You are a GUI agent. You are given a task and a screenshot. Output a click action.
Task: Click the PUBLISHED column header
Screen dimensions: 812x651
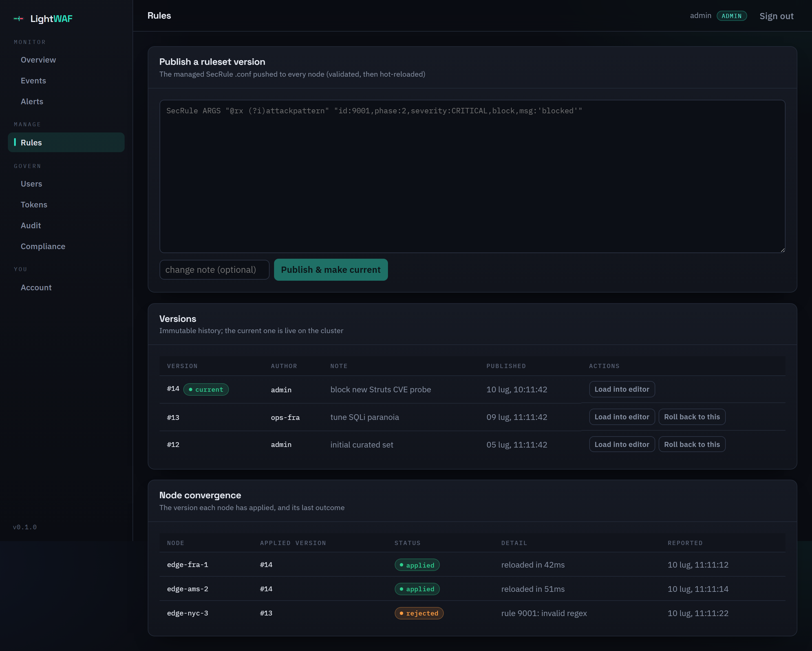pos(506,366)
